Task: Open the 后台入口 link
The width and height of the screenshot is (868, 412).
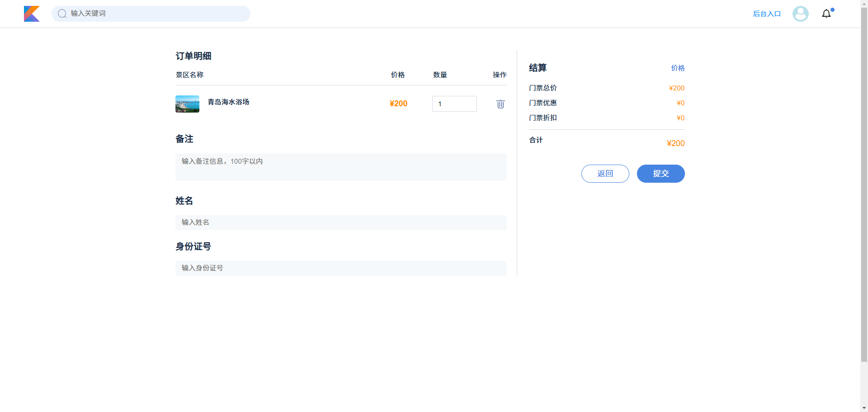Action: (767, 14)
